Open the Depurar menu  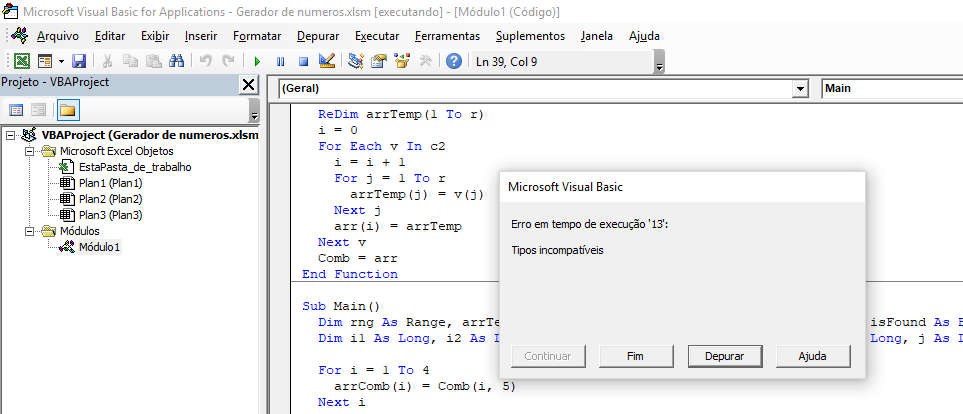(x=318, y=36)
